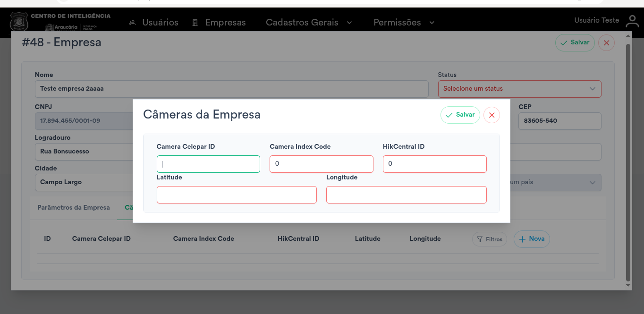Click the Camera Index Code input
644x314 pixels.
(x=321, y=164)
